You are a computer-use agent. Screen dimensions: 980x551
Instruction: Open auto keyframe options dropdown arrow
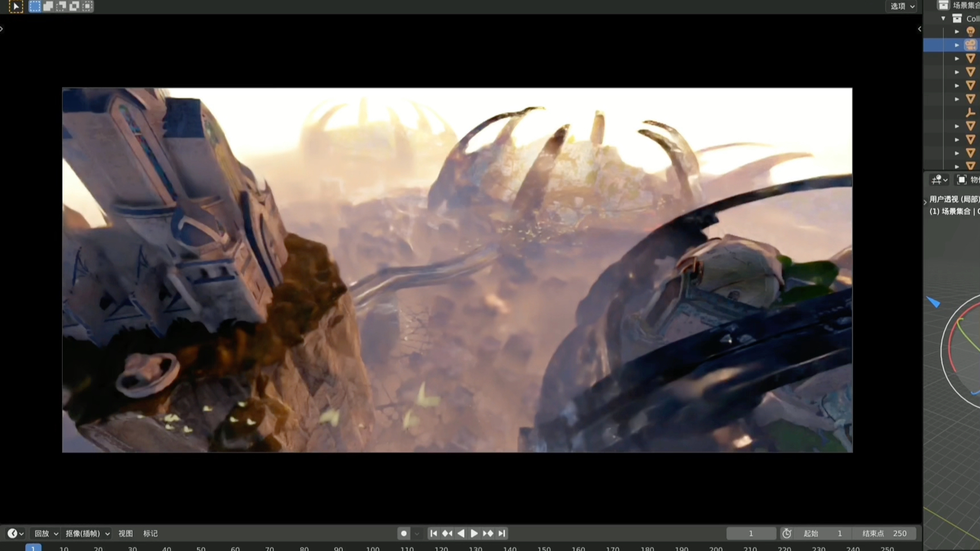(417, 533)
